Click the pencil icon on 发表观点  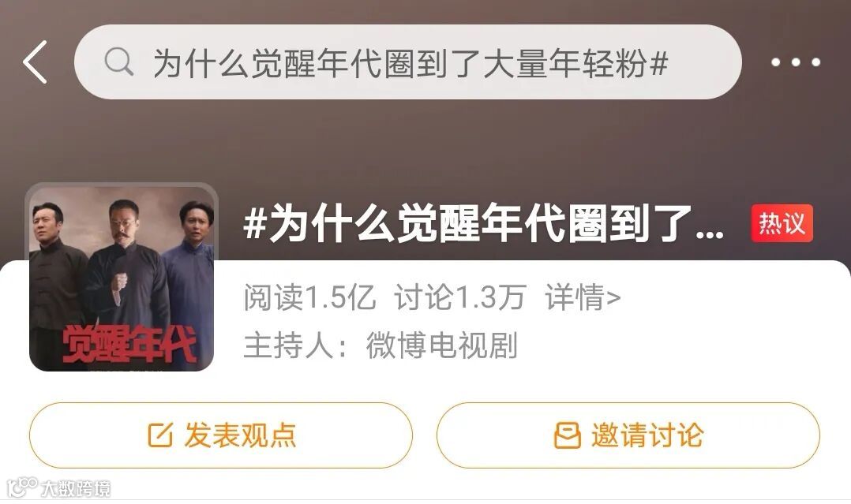tap(160, 435)
